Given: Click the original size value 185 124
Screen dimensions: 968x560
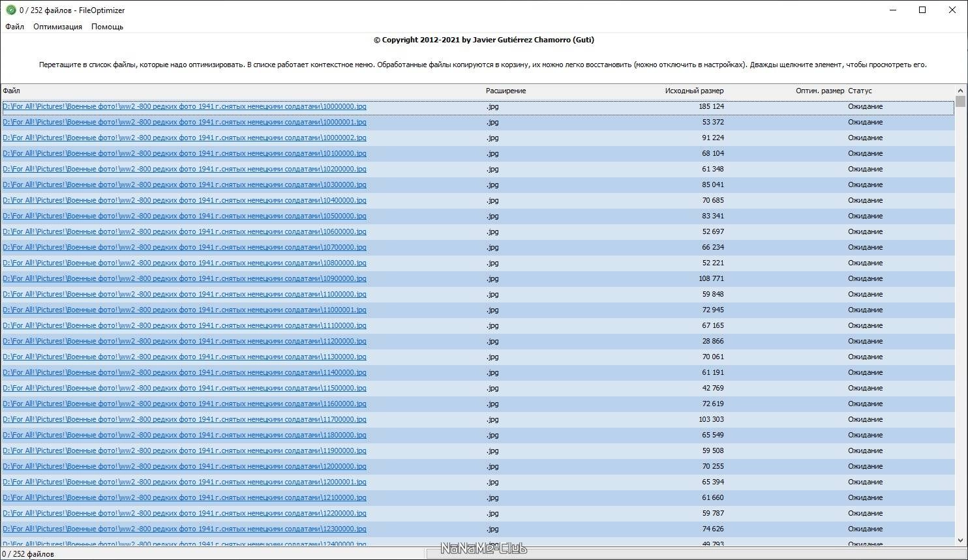Looking at the screenshot, I should click(711, 106).
